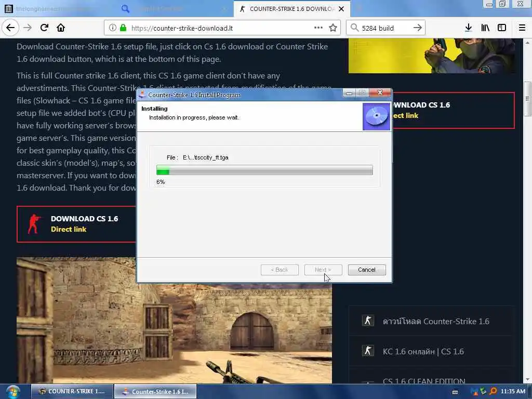Open the downloads panel

coord(468,28)
